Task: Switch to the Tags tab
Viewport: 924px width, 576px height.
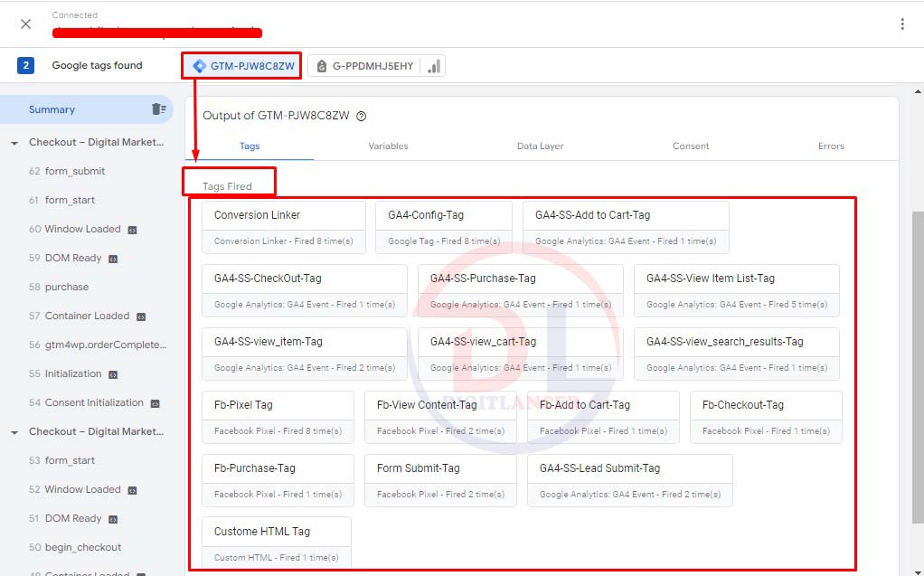Action: click(x=250, y=146)
